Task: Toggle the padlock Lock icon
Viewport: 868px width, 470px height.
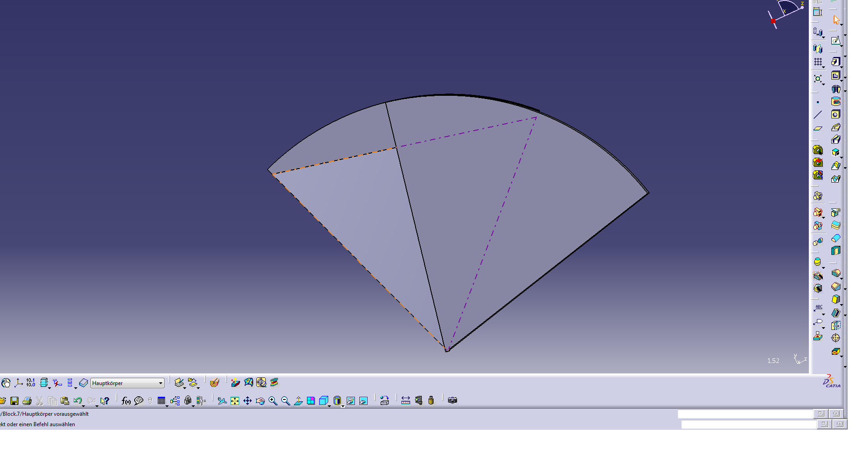Action: [188, 401]
